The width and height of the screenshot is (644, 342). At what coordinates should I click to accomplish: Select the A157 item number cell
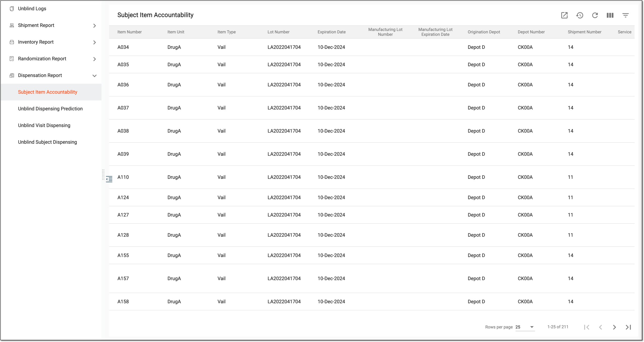pos(123,278)
